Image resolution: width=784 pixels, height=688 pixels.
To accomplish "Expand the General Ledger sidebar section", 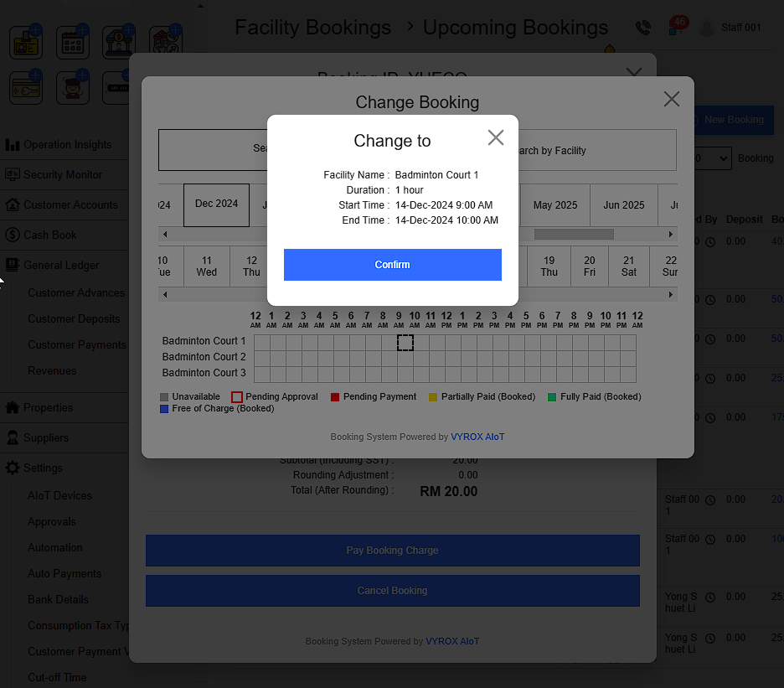I will tap(61, 265).
